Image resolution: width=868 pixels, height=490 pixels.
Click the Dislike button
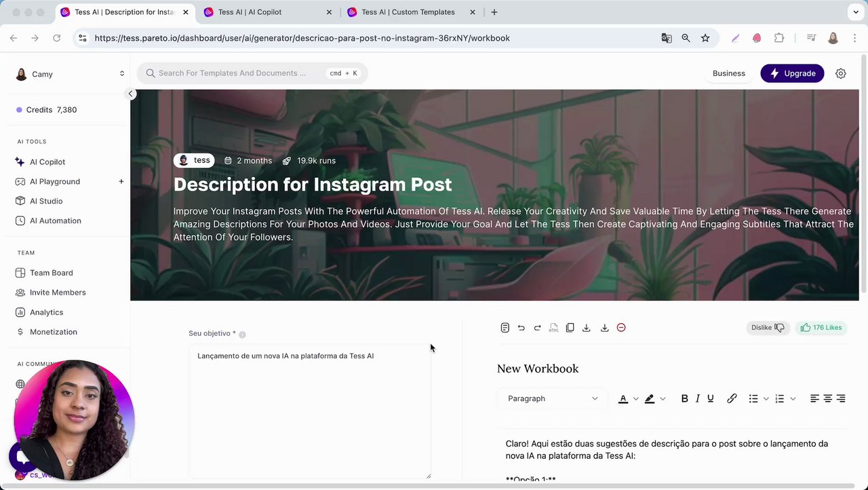[768, 328]
